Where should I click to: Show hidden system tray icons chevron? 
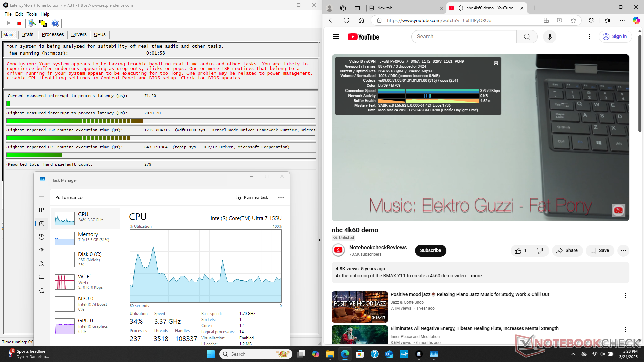573,354
